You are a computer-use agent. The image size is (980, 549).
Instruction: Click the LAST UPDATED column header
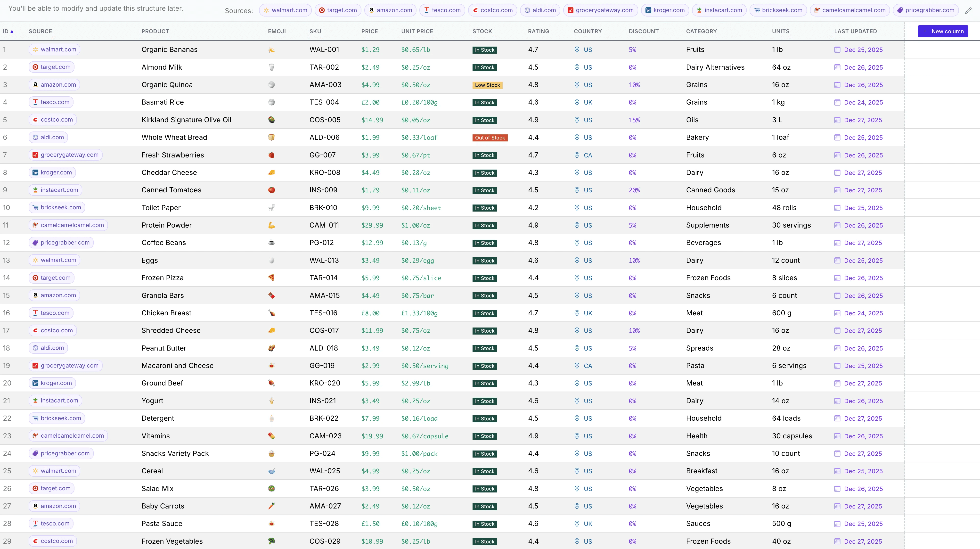click(x=855, y=31)
